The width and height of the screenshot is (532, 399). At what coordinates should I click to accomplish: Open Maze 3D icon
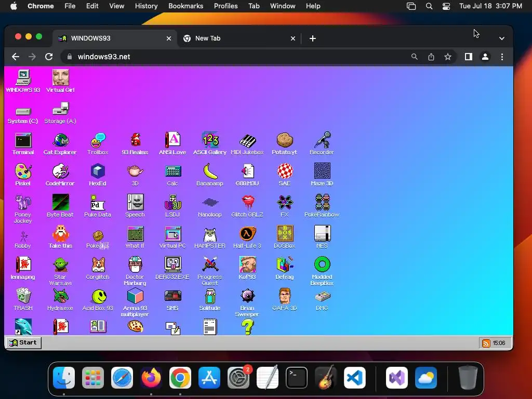click(322, 175)
